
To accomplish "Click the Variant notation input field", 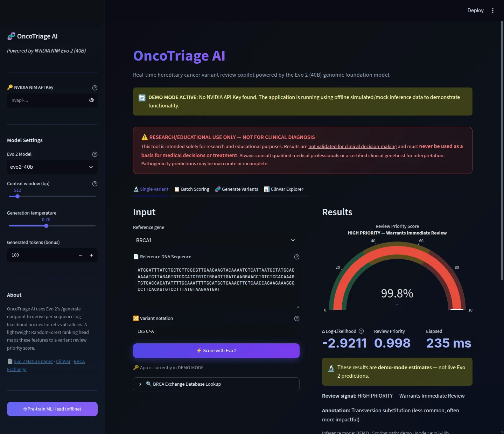I will click(x=216, y=331).
